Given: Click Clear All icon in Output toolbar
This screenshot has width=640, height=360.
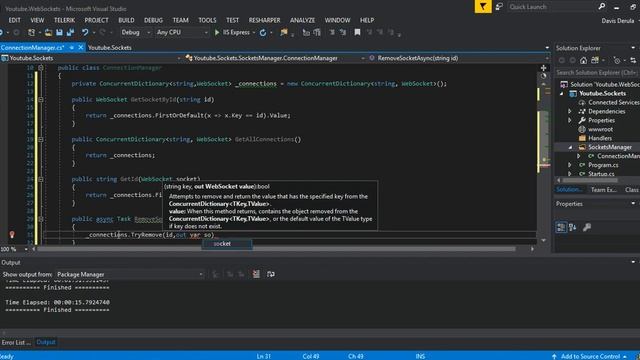Looking at the screenshot, I should coord(256,274).
